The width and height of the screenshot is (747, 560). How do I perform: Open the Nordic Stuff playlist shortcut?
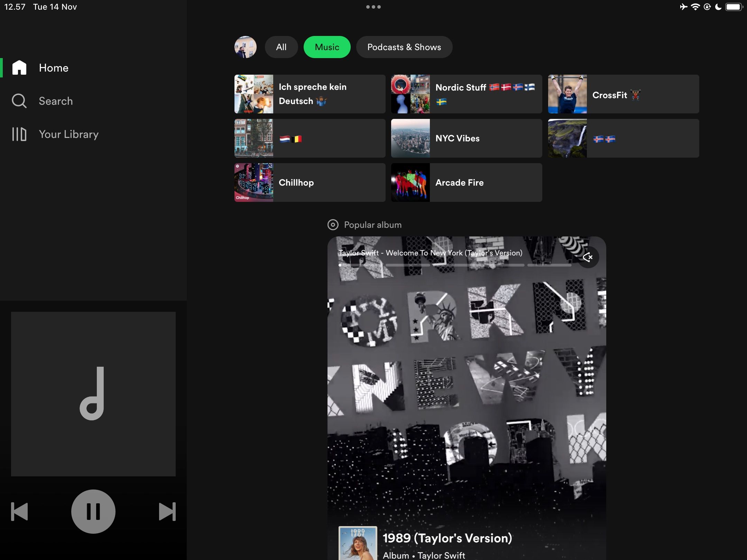tap(466, 94)
